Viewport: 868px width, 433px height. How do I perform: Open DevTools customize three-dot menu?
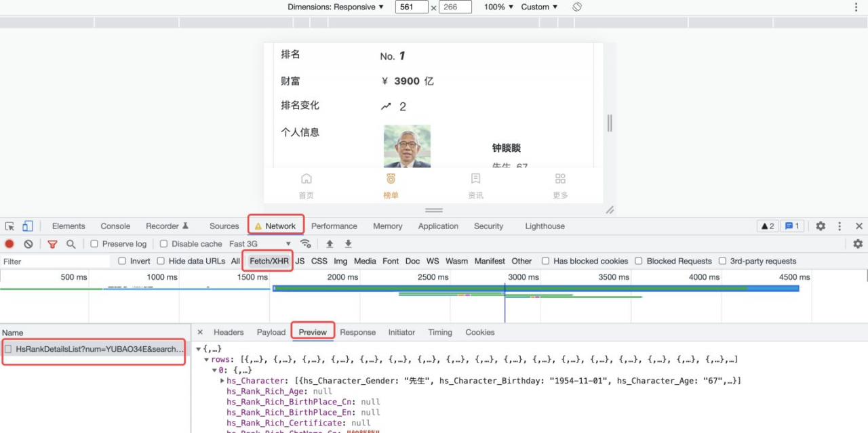click(840, 226)
